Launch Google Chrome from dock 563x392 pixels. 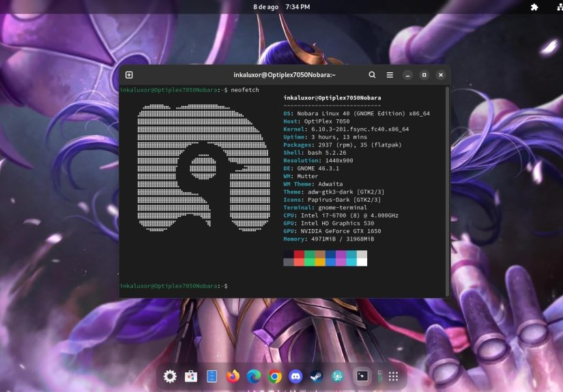click(275, 376)
